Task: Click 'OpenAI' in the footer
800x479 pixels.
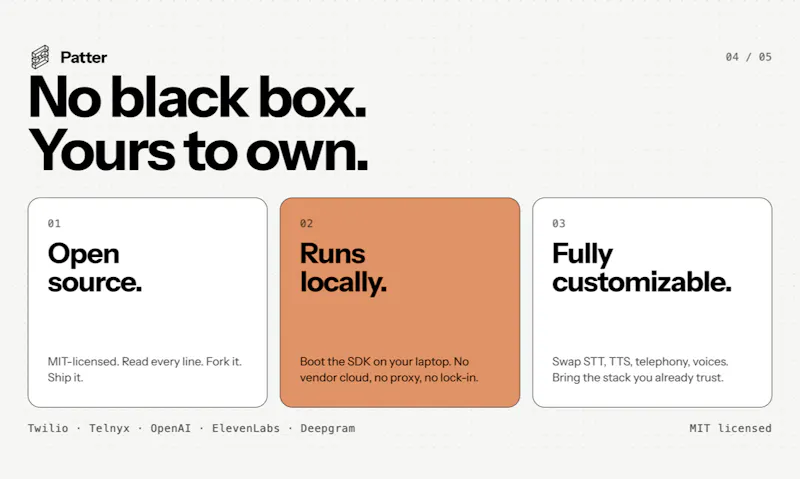Action: pos(170,428)
